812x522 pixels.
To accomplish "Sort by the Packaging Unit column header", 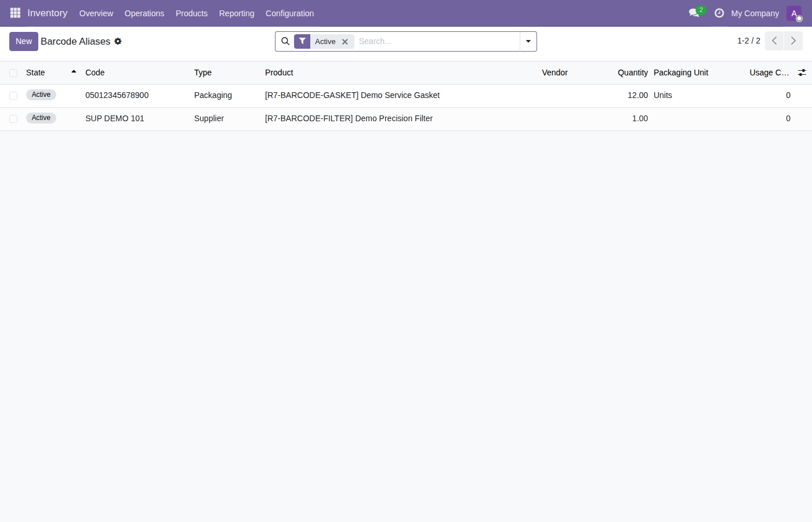I will click(x=681, y=72).
